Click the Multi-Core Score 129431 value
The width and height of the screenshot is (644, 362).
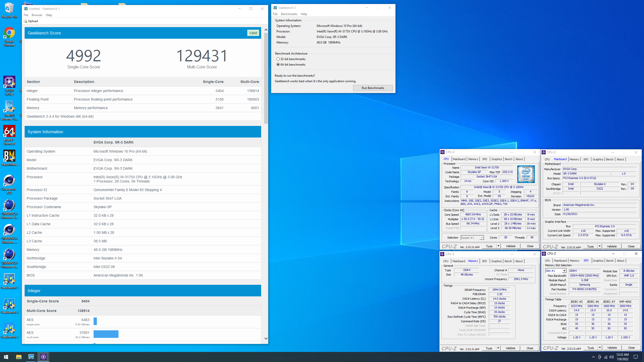(202, 56)
